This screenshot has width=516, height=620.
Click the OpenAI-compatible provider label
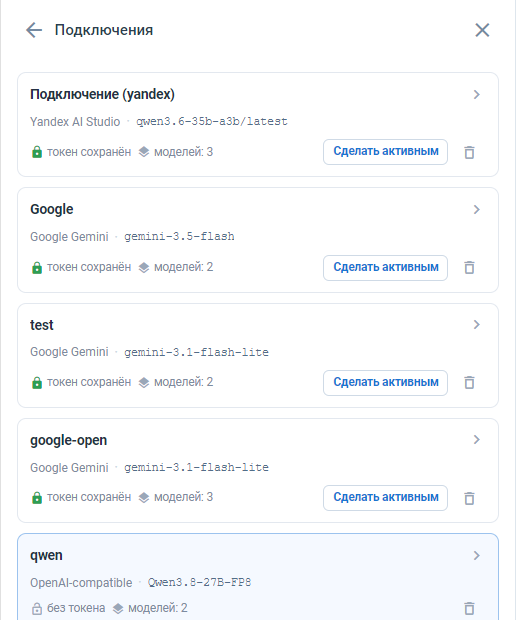click(81, 583)
